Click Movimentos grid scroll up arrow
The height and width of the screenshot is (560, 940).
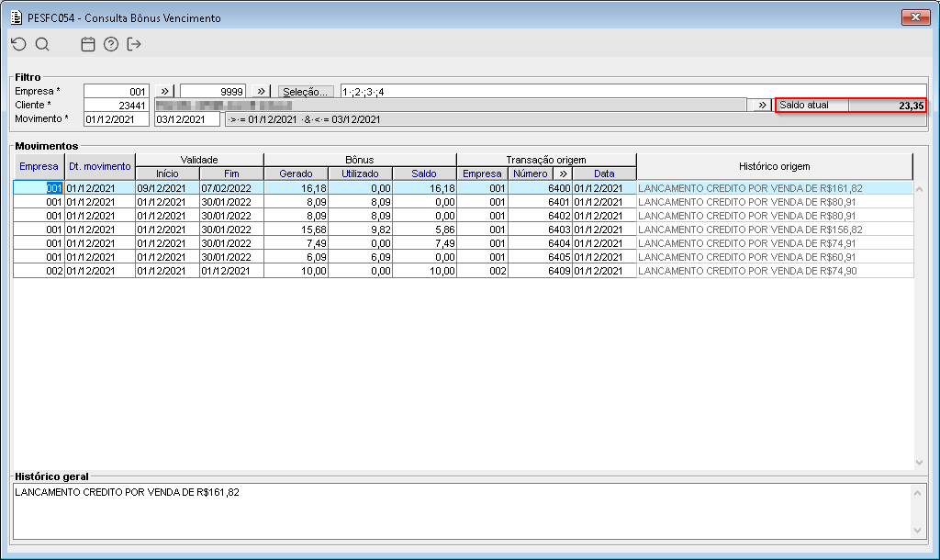pos(919,189)
